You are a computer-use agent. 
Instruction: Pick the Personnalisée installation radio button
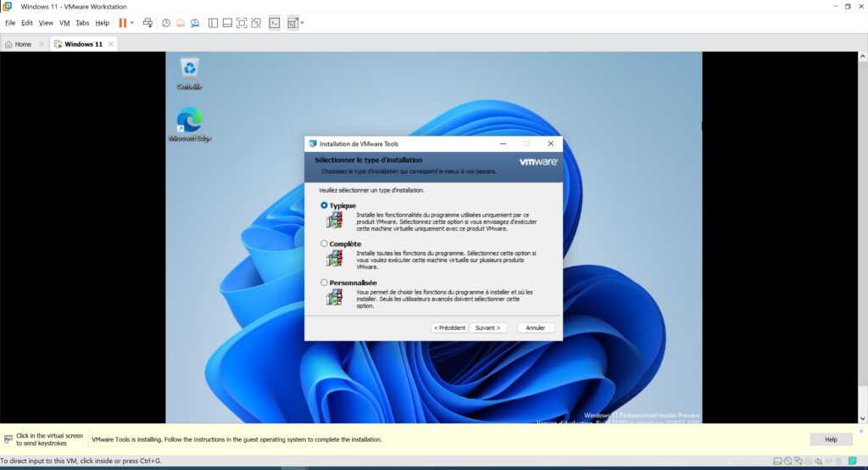pyautogui.click(x=324, y=283)
